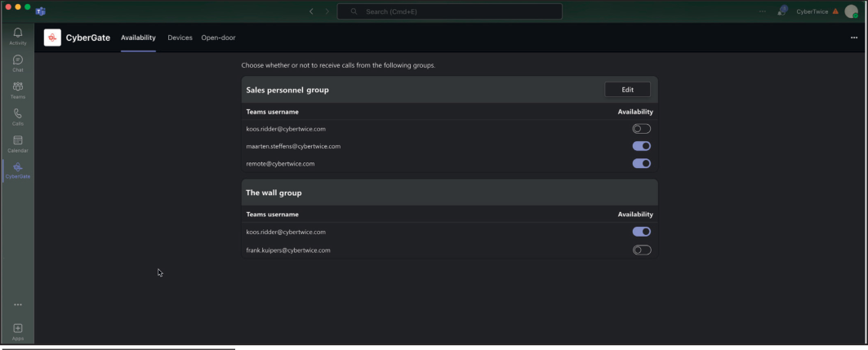Viewport: 868px width, 350px height.
Task: Disable koos.ridder availability in The wall group
Action: point(641,232)
